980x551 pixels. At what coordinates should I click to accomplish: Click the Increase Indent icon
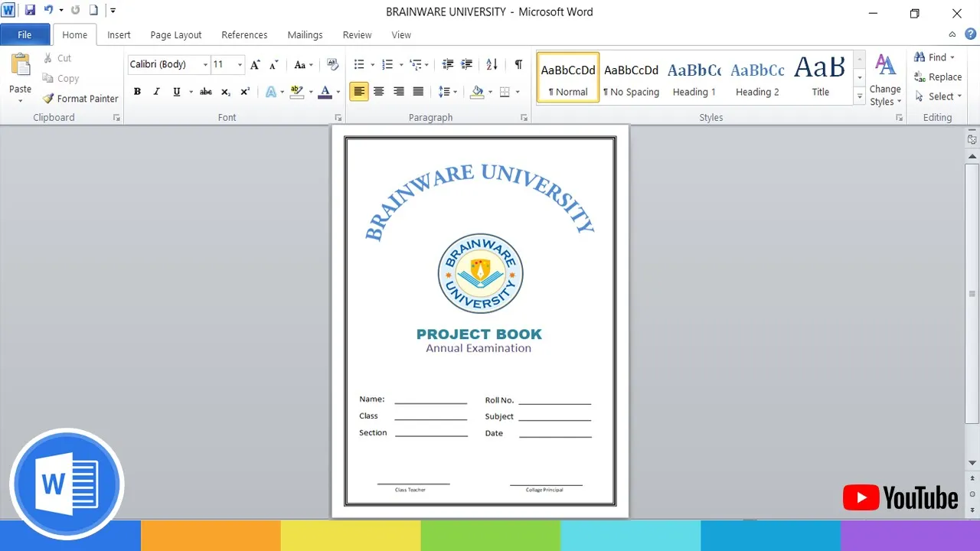click(x=466, y=65)
